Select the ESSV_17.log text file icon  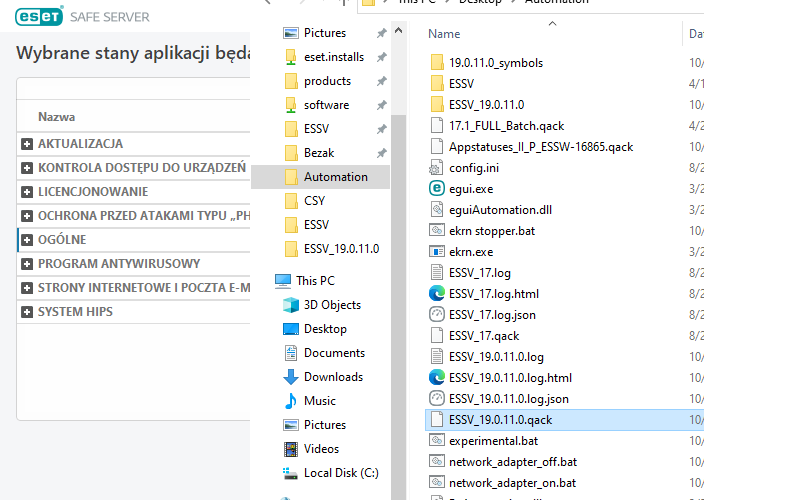tap(436, 272)
